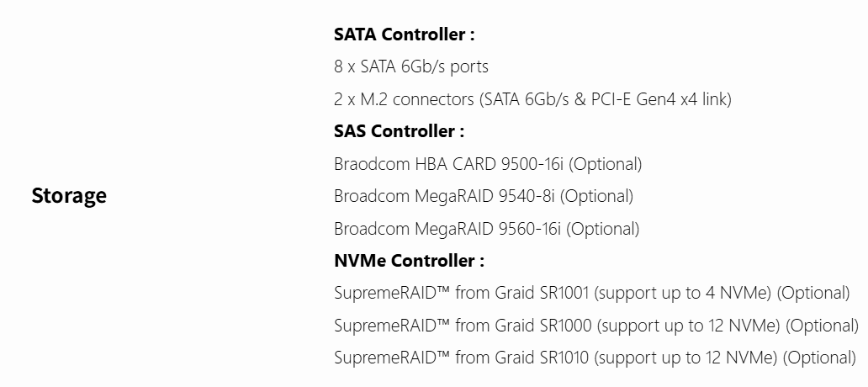Click the "8 x SATA 6Gb/s ports" text
Screen dimensions: 868x387
click(x=410, y=66)
